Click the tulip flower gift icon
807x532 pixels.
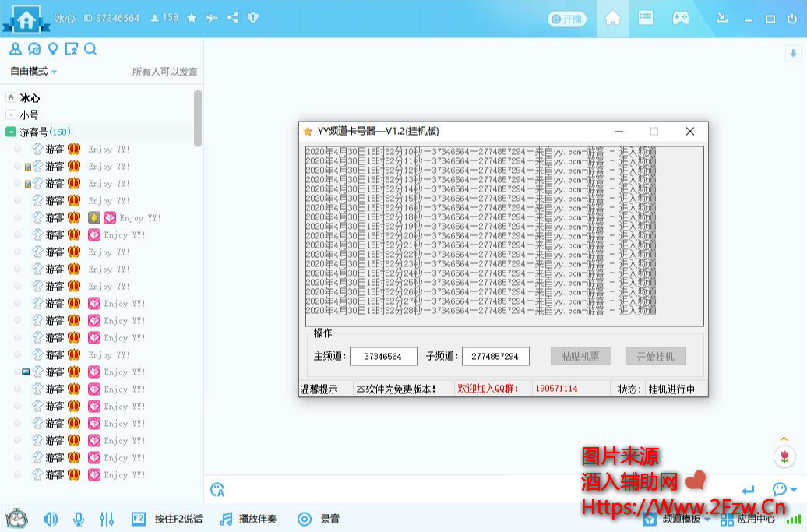pyautogui.click(x=784, y=456)
